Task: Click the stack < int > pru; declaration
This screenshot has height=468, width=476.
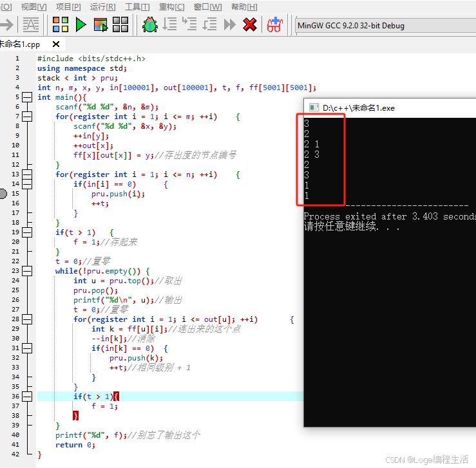Action: pyautogui.click(x=78, y=78)
